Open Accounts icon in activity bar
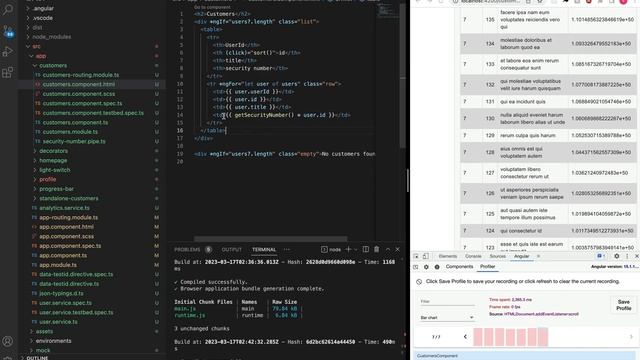The image size is (640, 360). tap(8, 341)
